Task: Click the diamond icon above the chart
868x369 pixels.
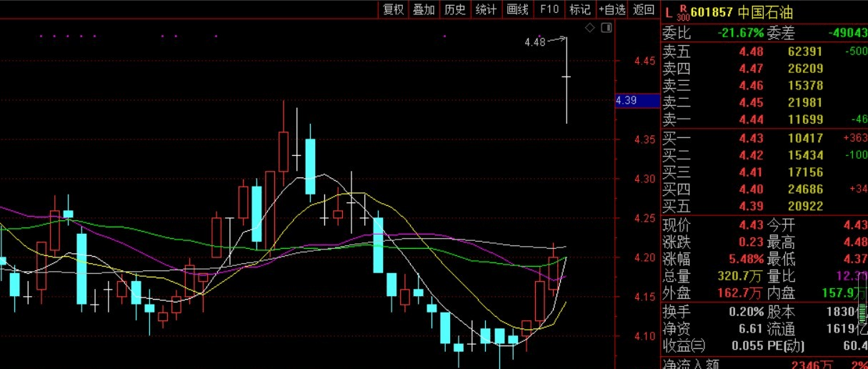Action: tap(589, 28)
